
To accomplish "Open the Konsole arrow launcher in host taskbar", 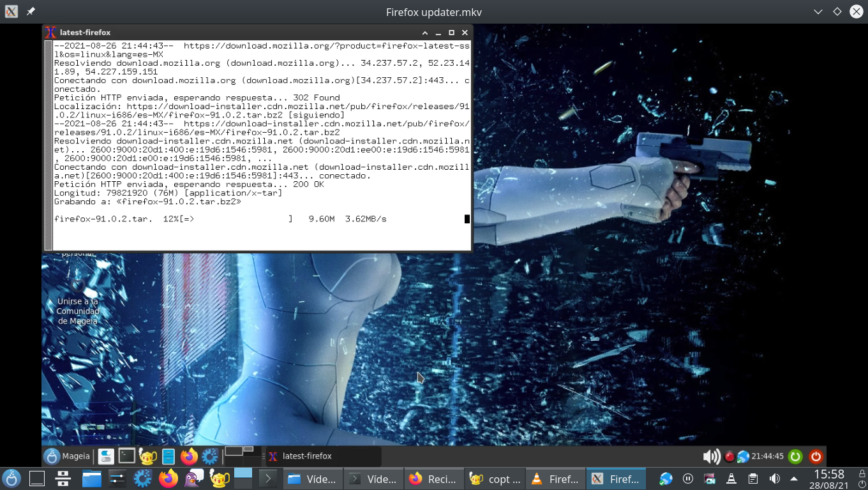I will tap(268, 479).
